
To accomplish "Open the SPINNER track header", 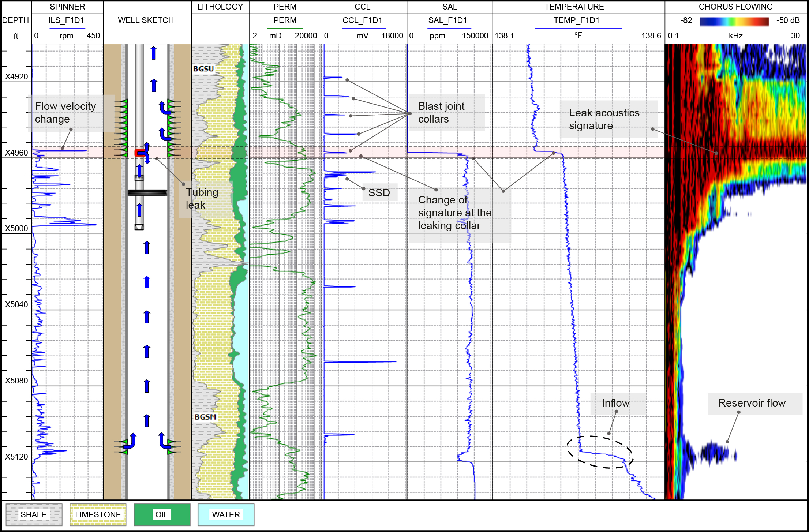I will (x=67, y=7).
